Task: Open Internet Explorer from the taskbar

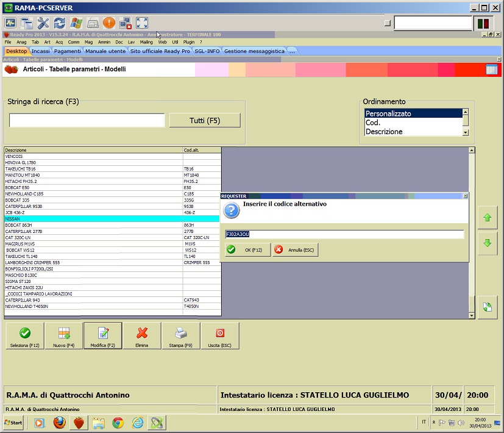Action: pos(138,423)
